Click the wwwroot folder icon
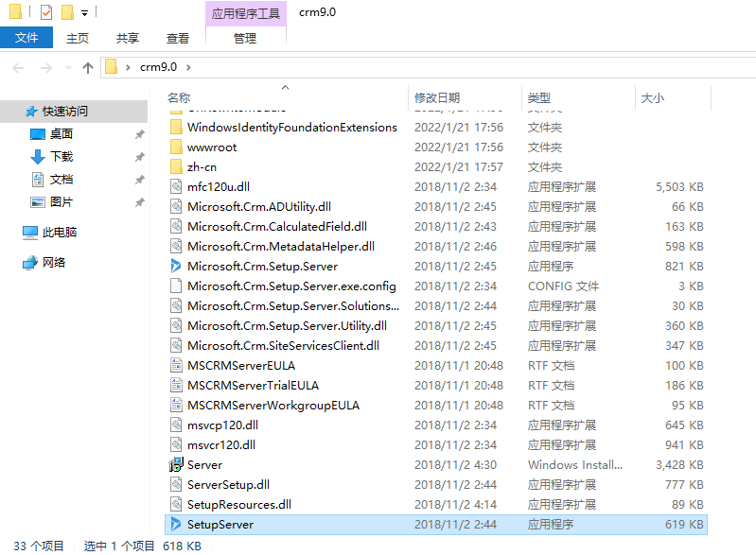756x555 pixels. (x=176, y=147)
